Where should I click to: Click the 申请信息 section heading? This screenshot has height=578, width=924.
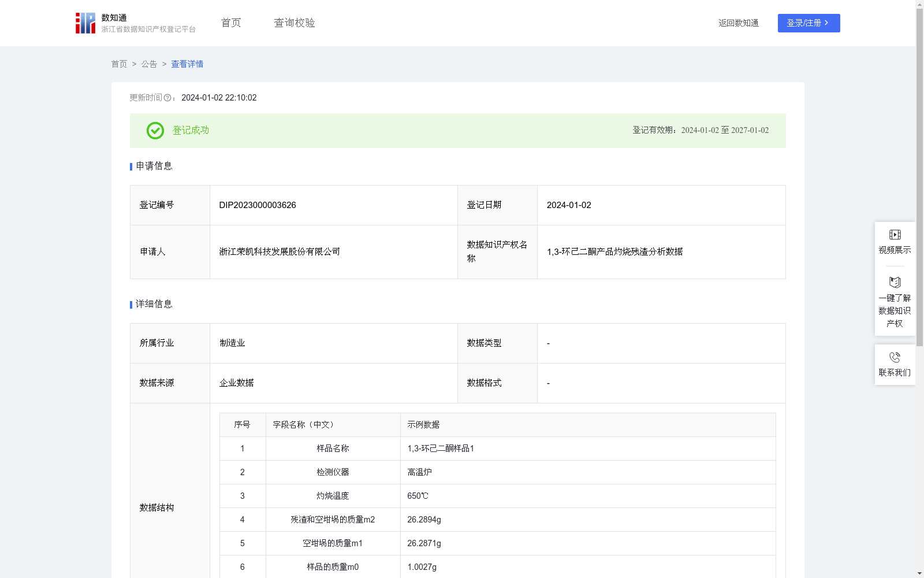(x=154, y=166)
